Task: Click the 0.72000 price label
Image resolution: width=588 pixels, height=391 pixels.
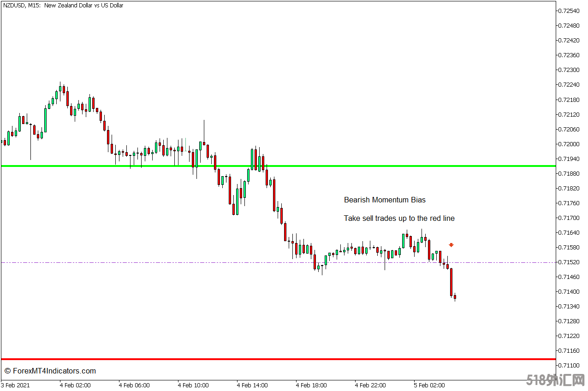Action: 568,144
